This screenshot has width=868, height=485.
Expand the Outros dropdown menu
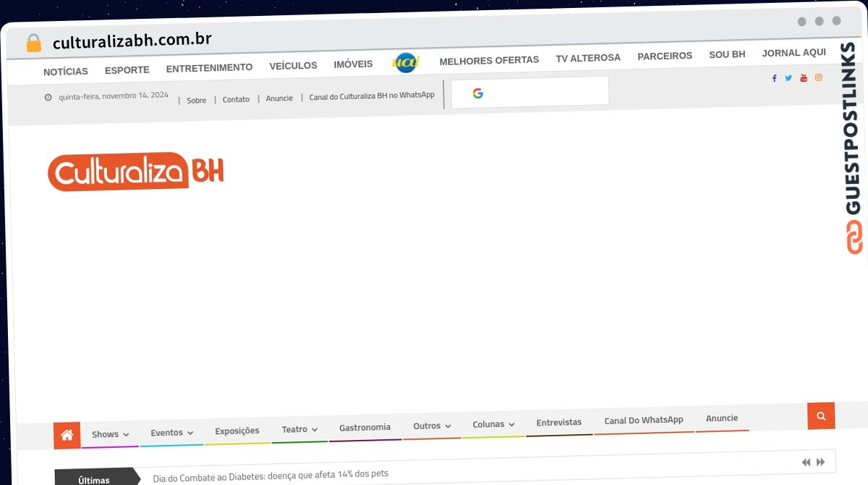click(432, 426)
